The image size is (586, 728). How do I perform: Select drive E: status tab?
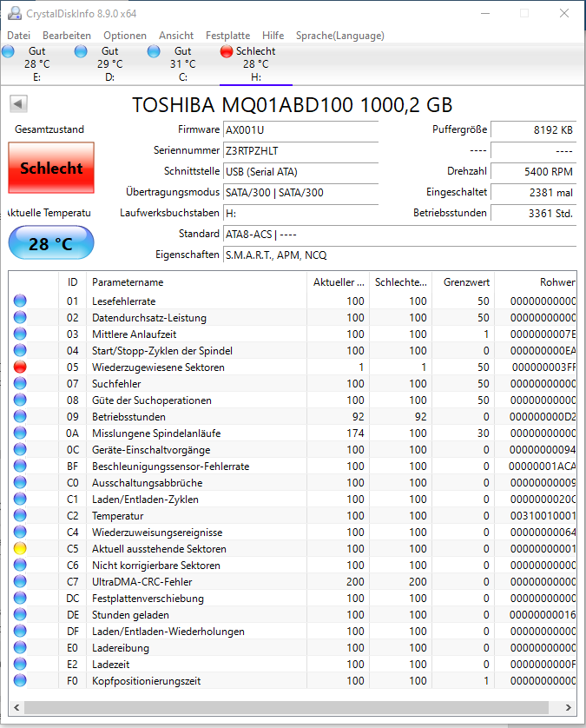point(36,64)
